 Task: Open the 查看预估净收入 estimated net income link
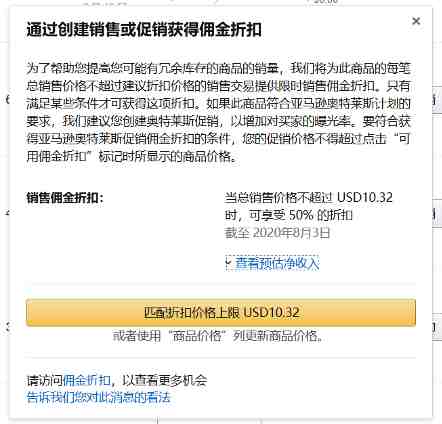[x=277, y=263]
